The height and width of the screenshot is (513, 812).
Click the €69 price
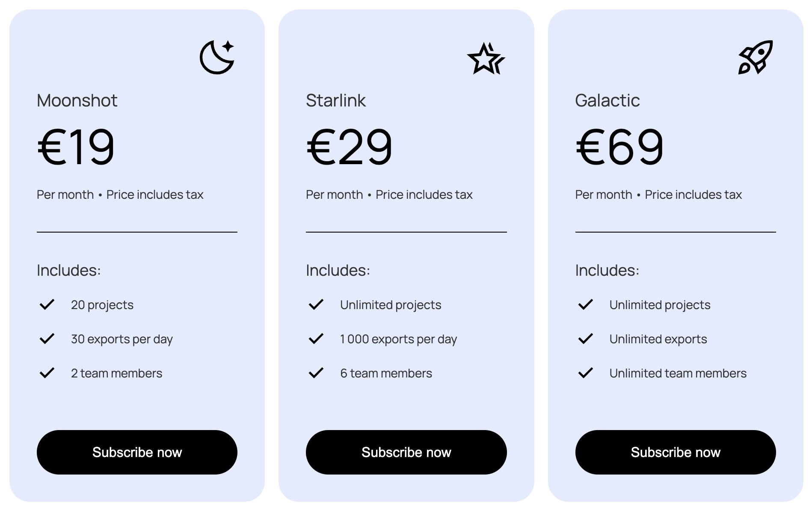click(619, 147)
